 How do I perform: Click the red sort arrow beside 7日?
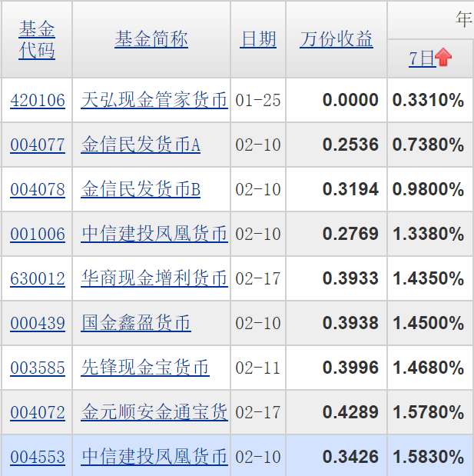tap(443, 57)
